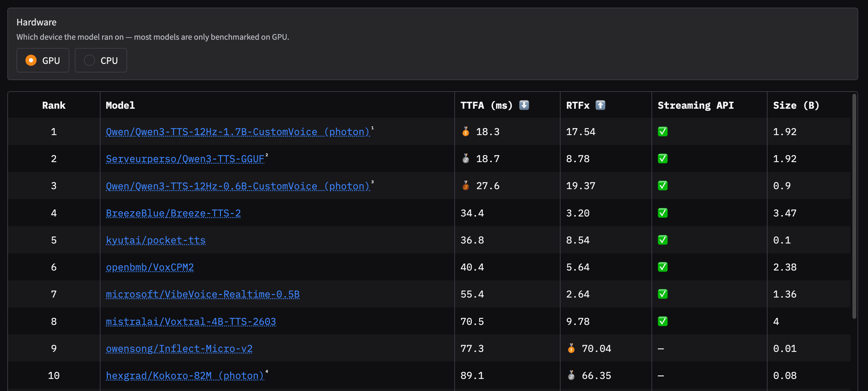Open the Qwen3-TTS-12Hz-0.6B-CustomVoice (photon) link

click(x=238, y=186)
